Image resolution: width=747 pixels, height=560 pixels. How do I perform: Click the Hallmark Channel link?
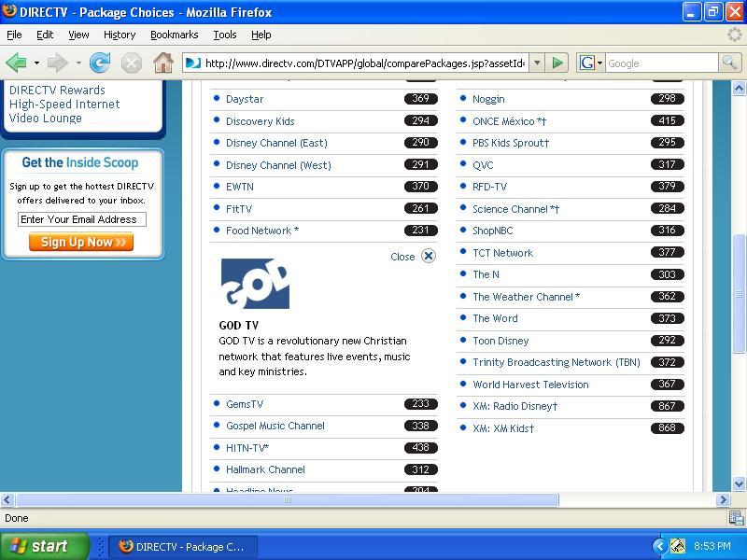(x=265, y=469)
